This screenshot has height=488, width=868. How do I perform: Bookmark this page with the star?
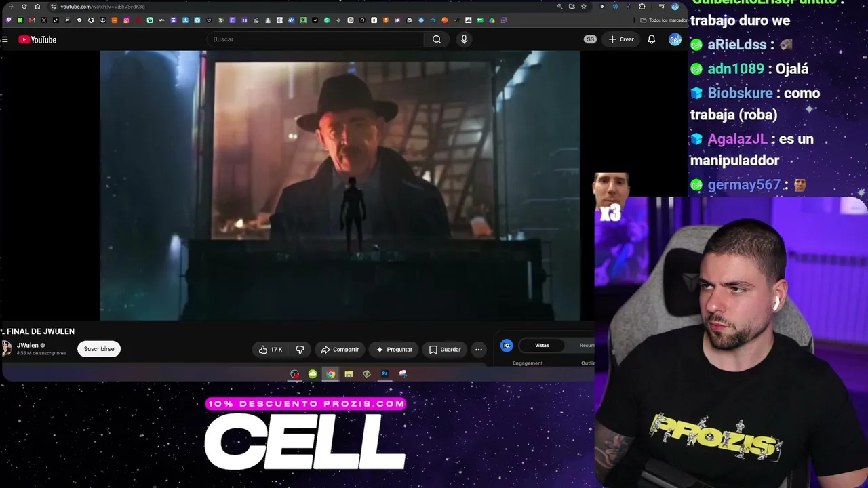pyautogui.click(x=583, y=7)
